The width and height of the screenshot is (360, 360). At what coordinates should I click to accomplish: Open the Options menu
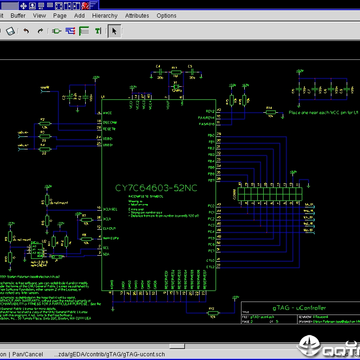[x=166, y=16]
